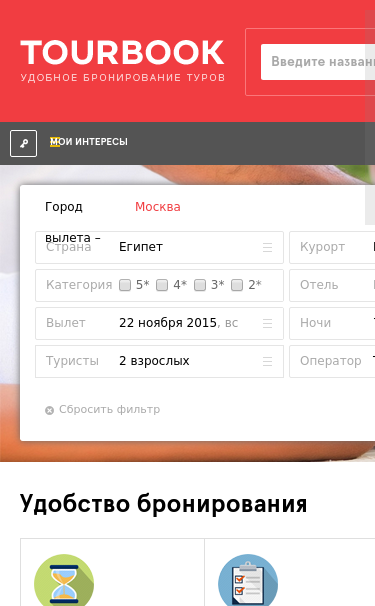Click the list icon in Страна field
The width and height of the screenshot is (375, 606).
[268, 247]
